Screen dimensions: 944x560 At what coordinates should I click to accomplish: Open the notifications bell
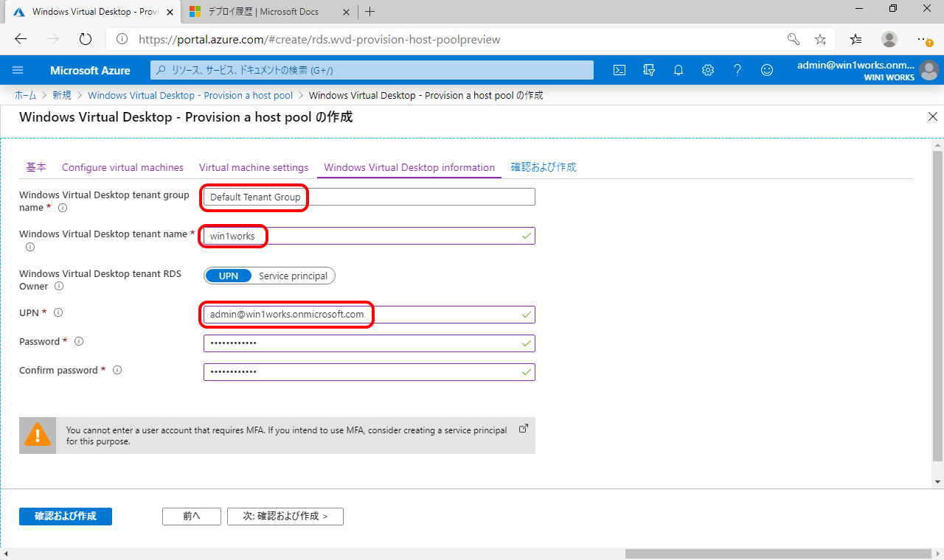(x=678, y=70)
